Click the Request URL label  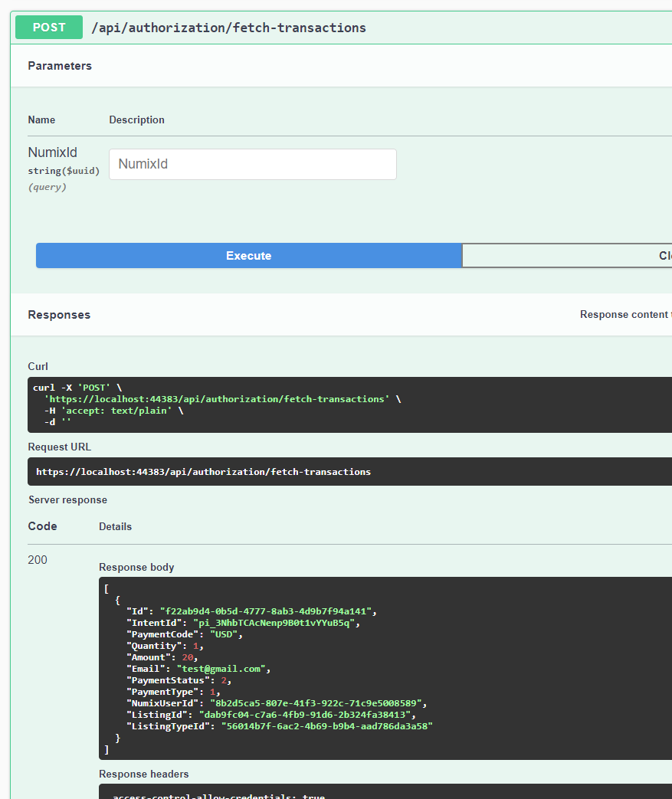click(59, 447)
